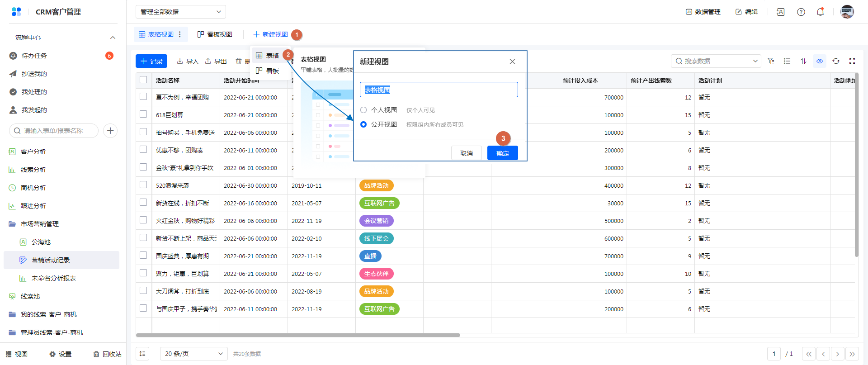Viewport: 868px width, 365px height.
Task: Open the 管理全部数据 dropdown
Action: pyautogui.click(x=180, y=12)
